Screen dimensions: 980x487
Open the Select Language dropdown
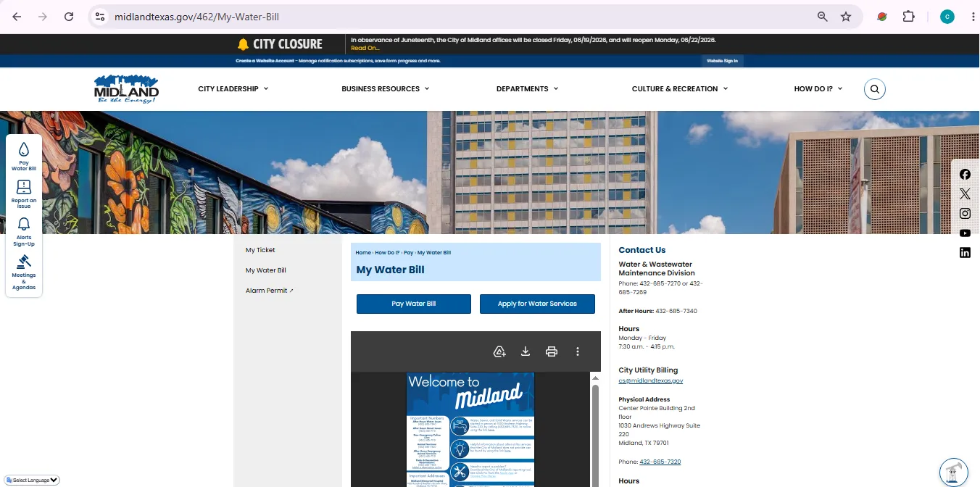point(32,480)
